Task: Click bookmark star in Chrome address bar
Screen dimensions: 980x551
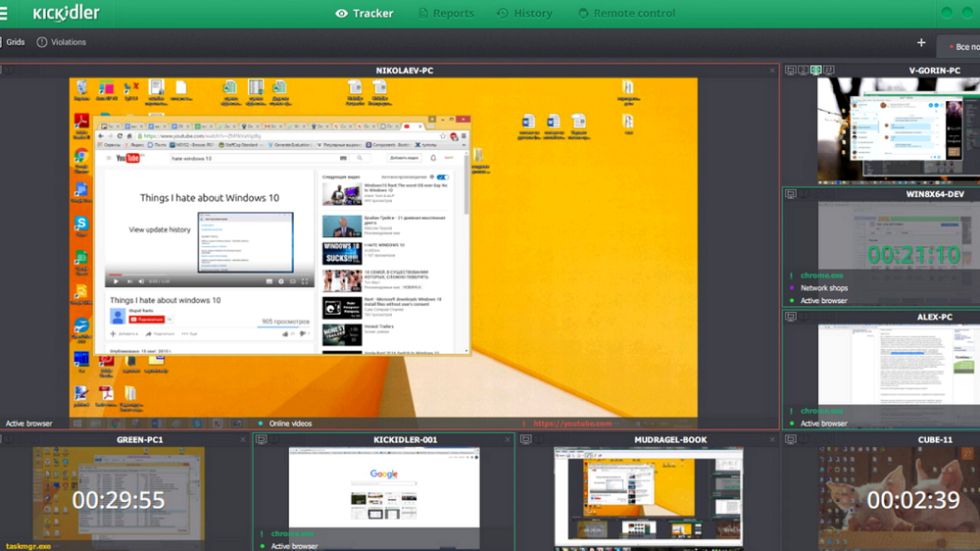Action: pos(443,135)
